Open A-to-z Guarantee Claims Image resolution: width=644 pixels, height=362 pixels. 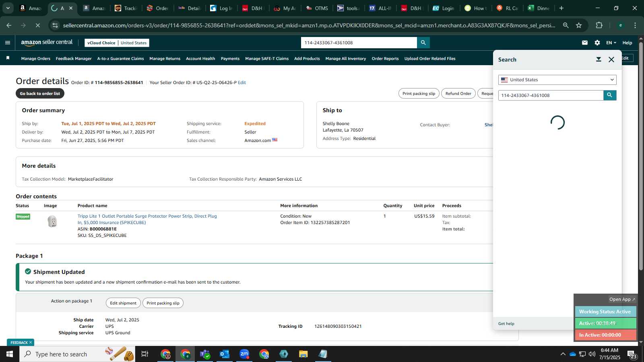click(120, 59)
